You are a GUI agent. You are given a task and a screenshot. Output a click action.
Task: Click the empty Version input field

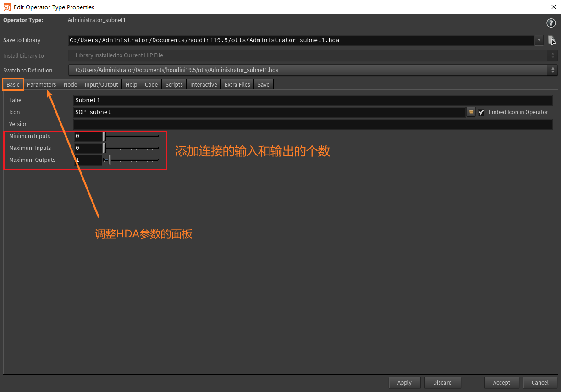pos(313,124)
